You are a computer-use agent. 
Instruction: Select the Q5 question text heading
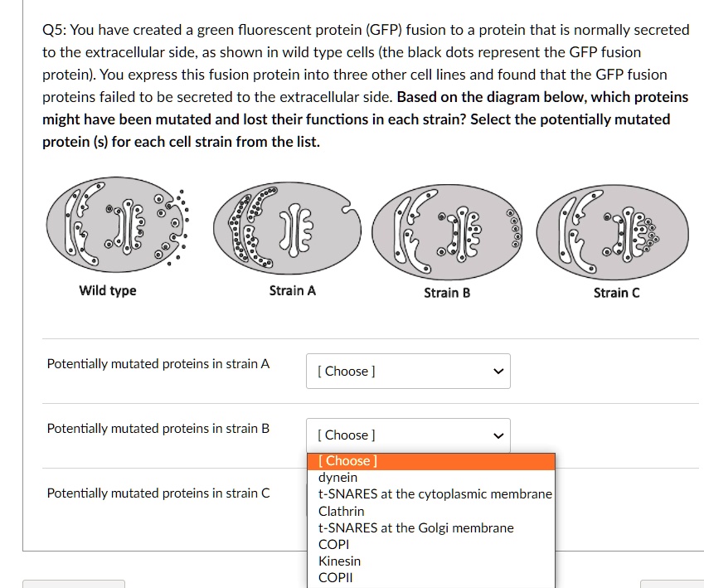click(365, 85)
